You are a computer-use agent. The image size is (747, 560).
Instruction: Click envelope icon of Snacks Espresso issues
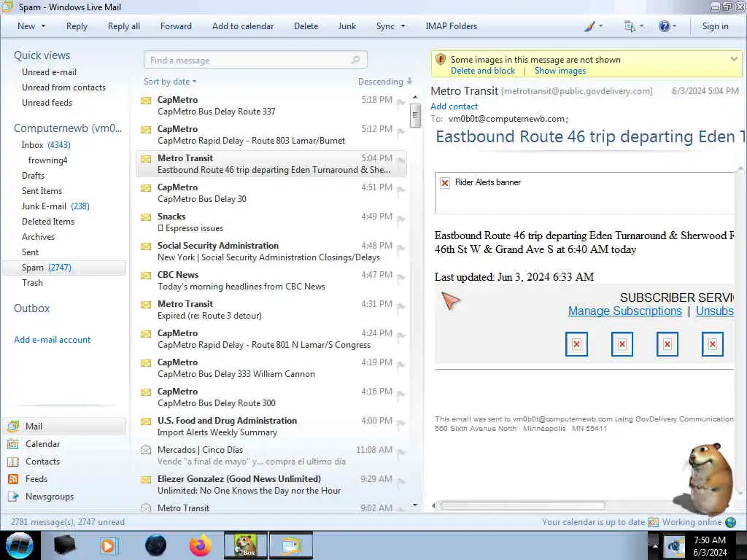tap(146, 217)
